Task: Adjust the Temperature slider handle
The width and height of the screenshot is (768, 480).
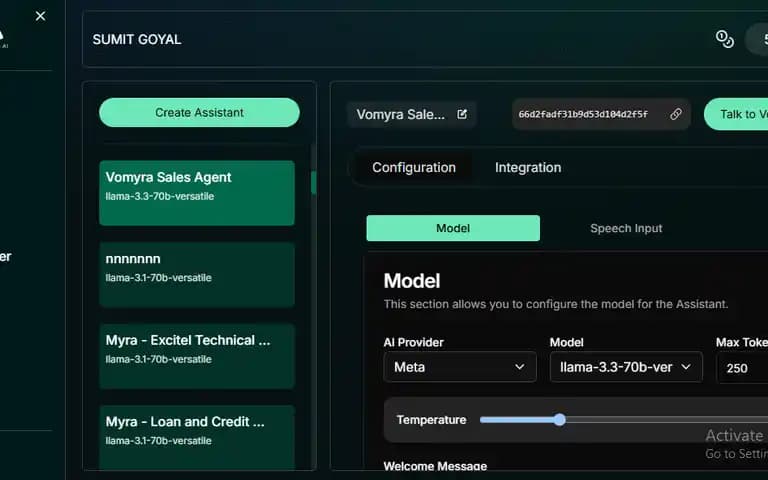Action: pyautogui.click(x=560, y=420)
